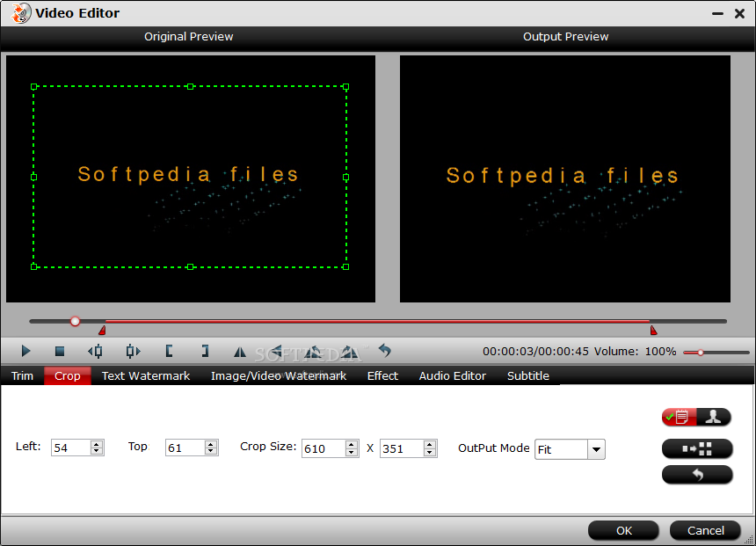Set trim end with right bracket icon
The width and height of the screenshot is (756, 546).
click(206, 351)
